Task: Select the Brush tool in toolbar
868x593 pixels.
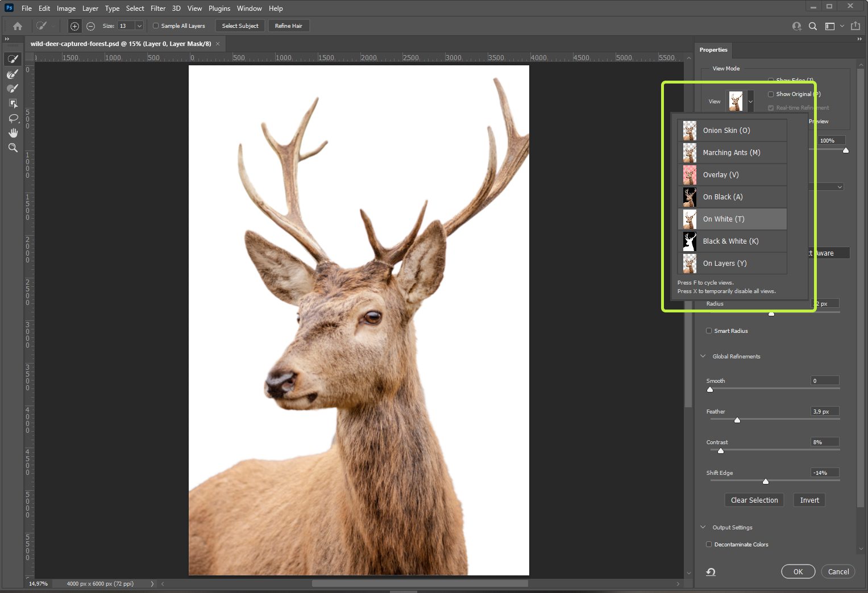Action: (13, 89)
